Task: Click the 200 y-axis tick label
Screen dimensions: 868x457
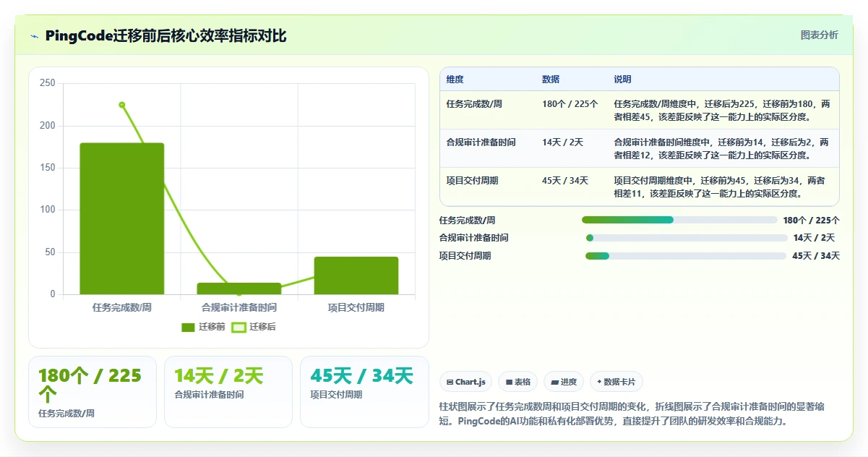Action: [48, 126]
